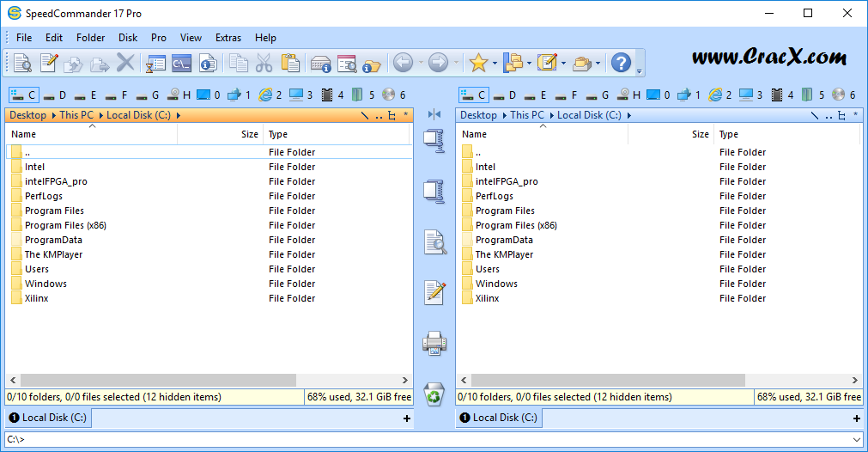Switch to right Local Disk (C:) tab

coord(499,418)
